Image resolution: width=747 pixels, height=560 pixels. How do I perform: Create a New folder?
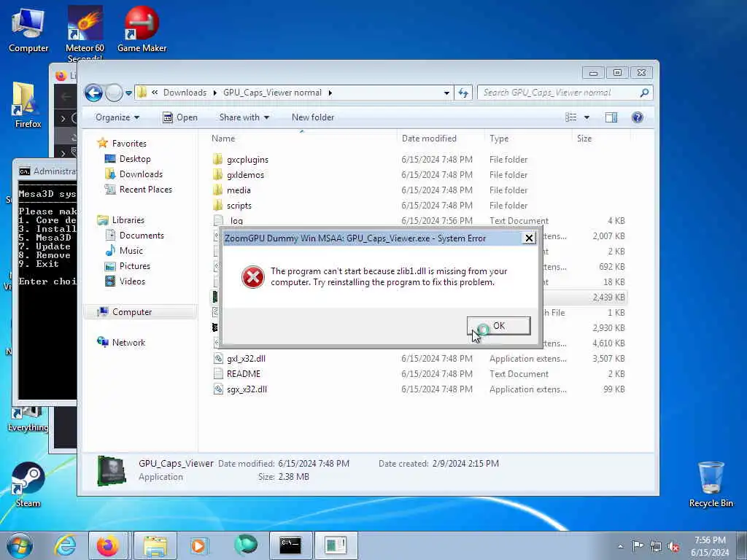tap(312, 117)
